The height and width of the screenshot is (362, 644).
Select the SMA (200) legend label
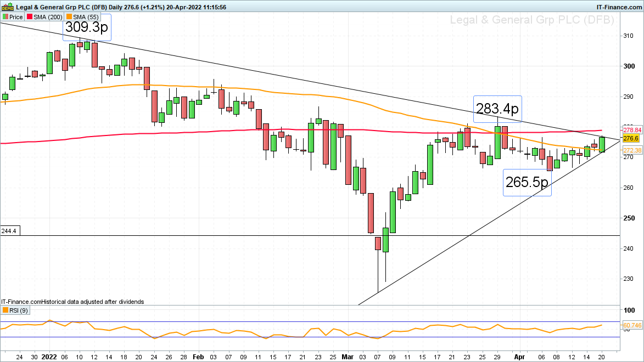[x=48, y=17]
